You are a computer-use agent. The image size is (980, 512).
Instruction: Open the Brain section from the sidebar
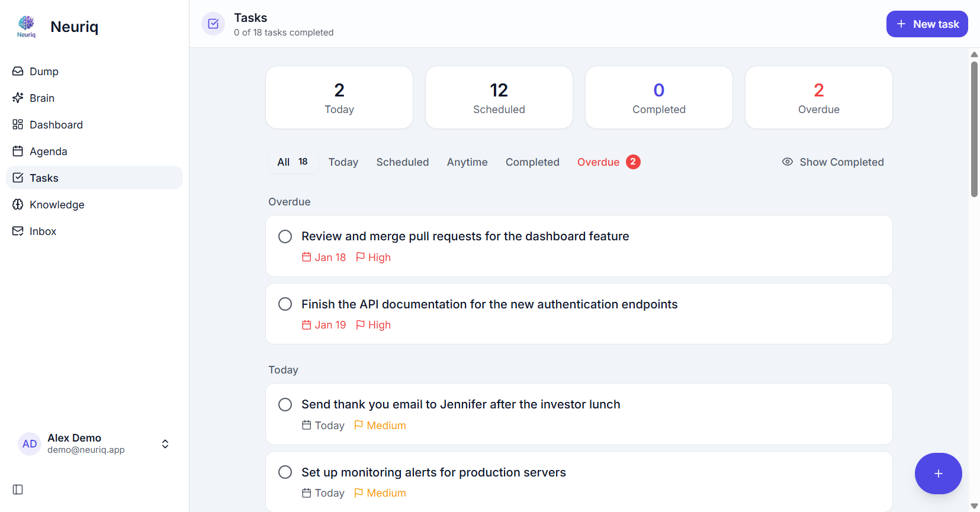(18, 98)
